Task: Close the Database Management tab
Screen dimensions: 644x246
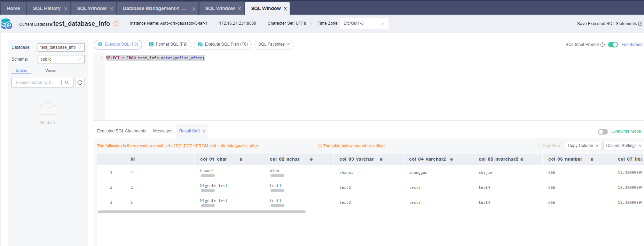Action: click(x=194, y=9)
